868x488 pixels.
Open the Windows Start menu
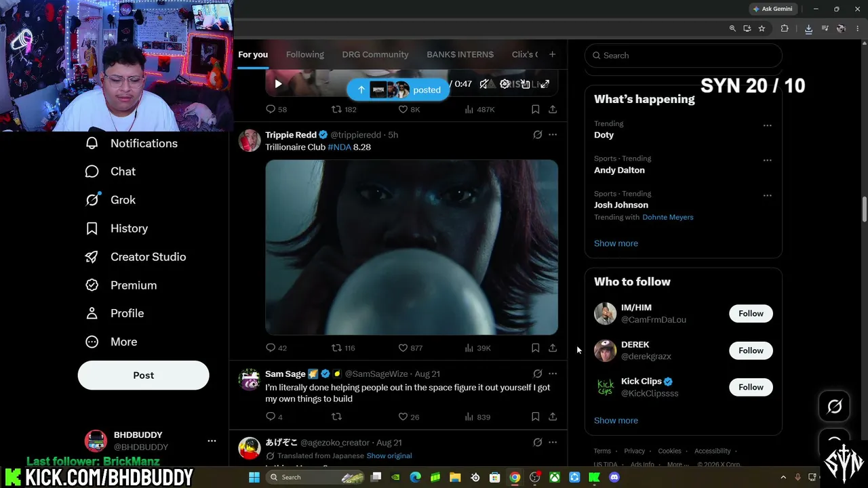(254, 477)
